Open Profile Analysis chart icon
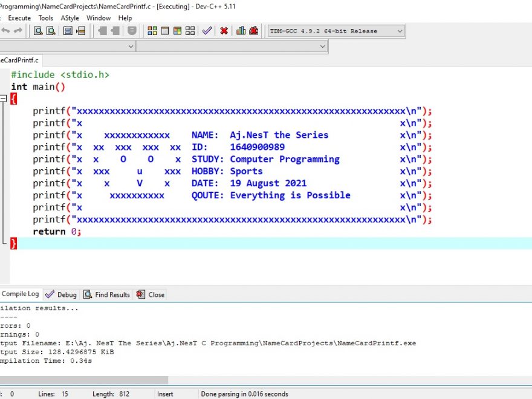 tap(241, 31)
